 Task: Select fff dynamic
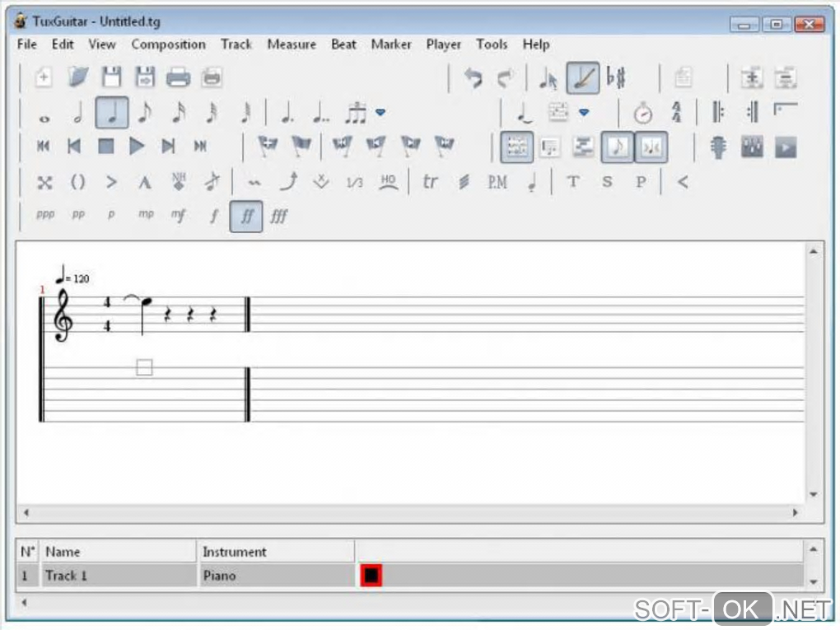click(x=279, y=217)
